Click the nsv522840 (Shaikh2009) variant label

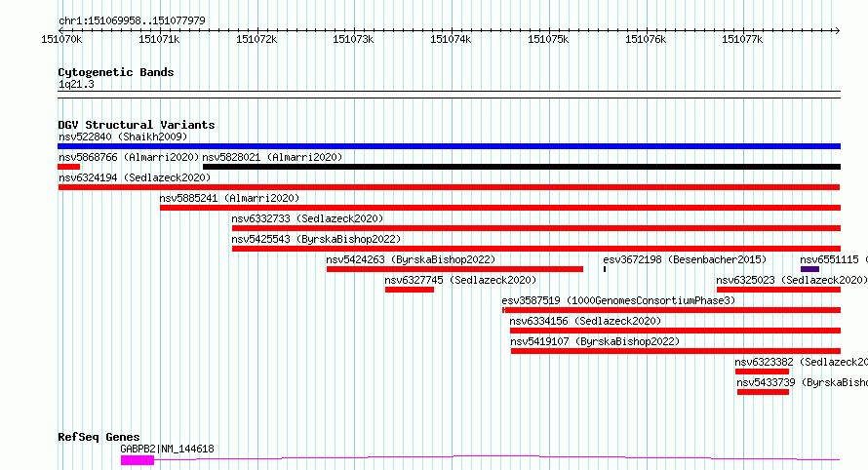[x=123, y=137]
